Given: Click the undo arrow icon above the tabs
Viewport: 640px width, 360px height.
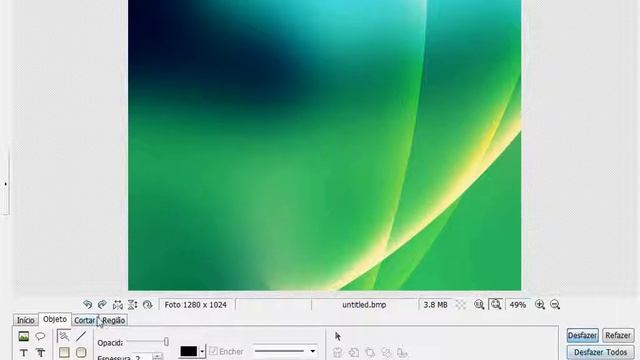Looking at the screenshot, I should [x=87, y=304].
